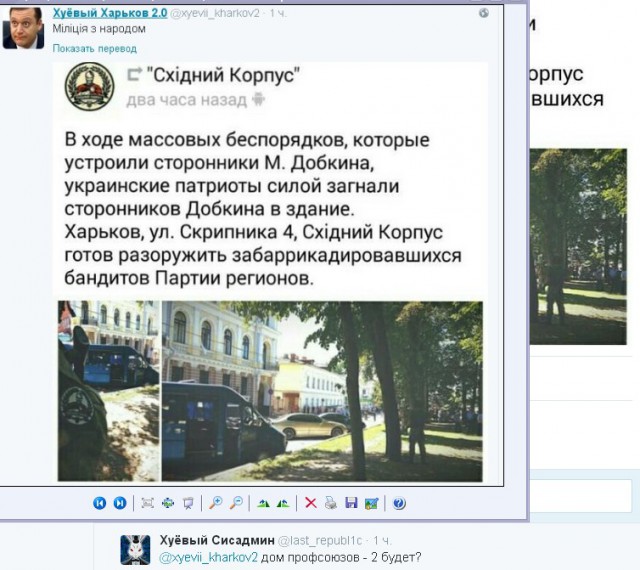Click the reply text дом профсоюзов - 2 будет?
640x570 pixels.
tap(341, 557)
